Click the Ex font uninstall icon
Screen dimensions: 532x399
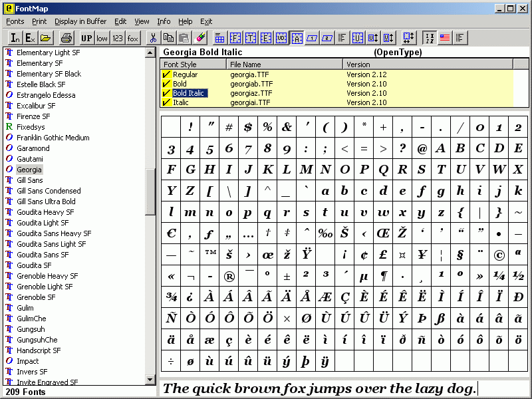coord(29,38)
